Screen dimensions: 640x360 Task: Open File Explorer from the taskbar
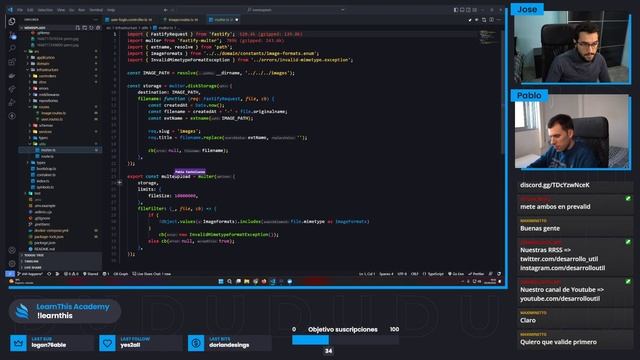(247, 281)
